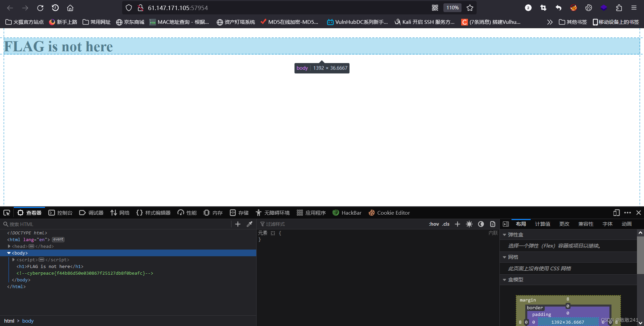Switch to the 控制台 console tab

pyautogui.click(x=60, y=213)
